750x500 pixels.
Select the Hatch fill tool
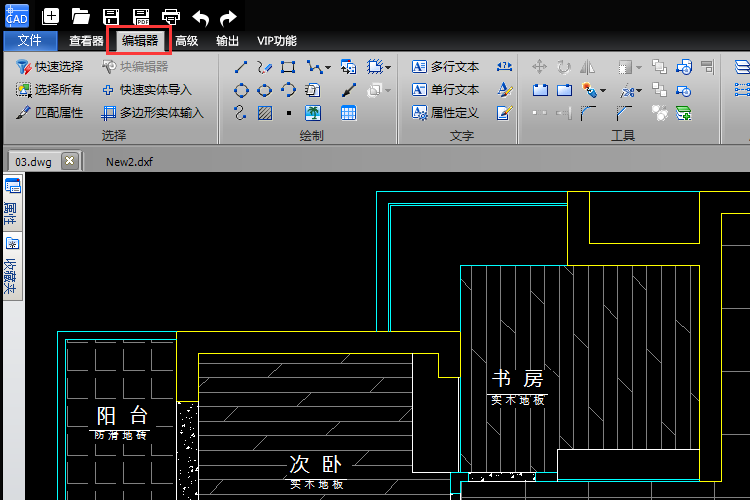click(265, 113)
